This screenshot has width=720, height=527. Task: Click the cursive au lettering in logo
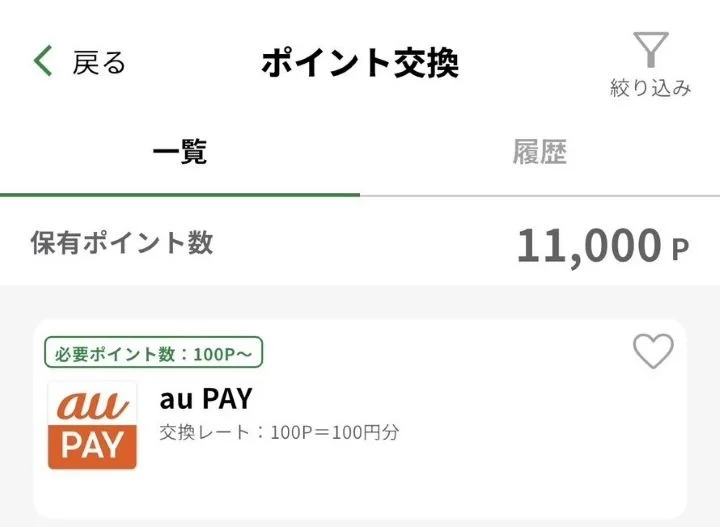point(92,404)
